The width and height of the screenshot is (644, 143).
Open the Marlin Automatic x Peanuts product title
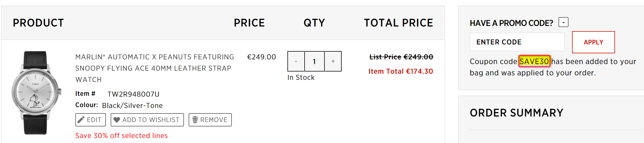(155, 68)
